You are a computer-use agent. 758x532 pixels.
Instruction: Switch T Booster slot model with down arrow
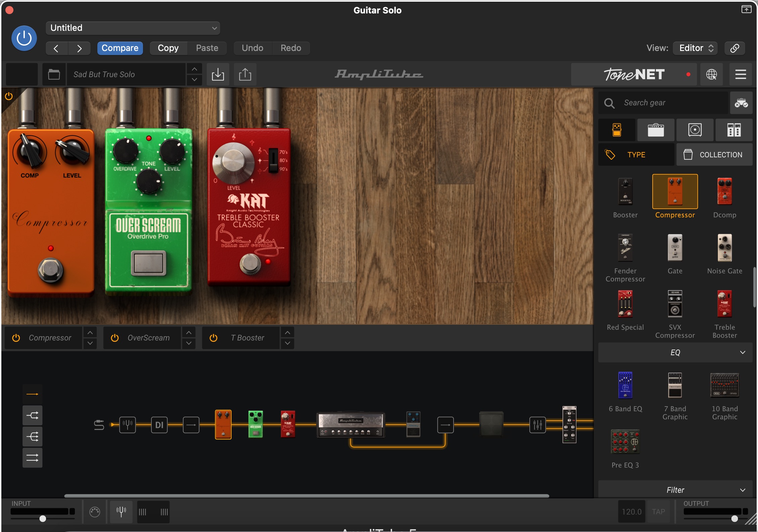(287, 343)
